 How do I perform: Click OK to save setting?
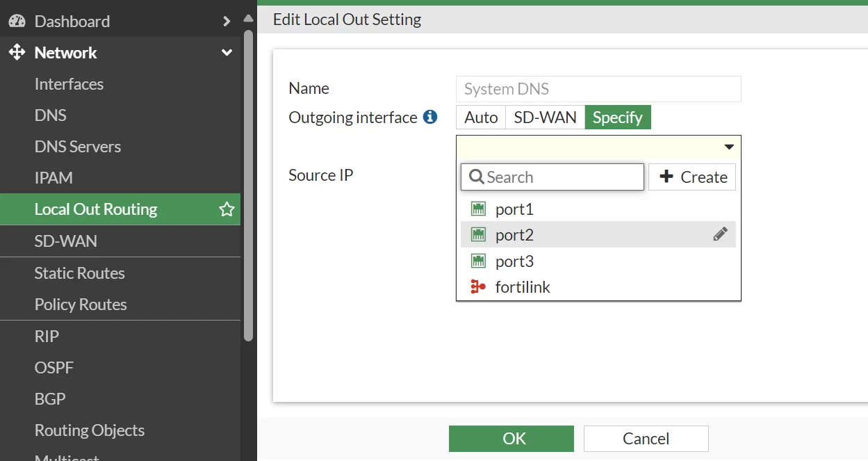point(511,439)
